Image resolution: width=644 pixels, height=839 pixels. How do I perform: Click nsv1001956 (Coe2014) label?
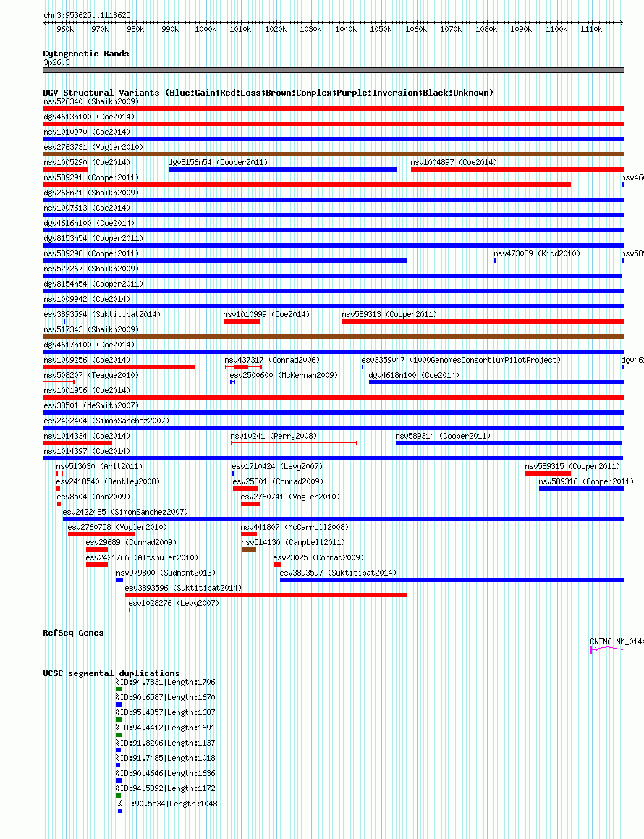tap(87, 391)
